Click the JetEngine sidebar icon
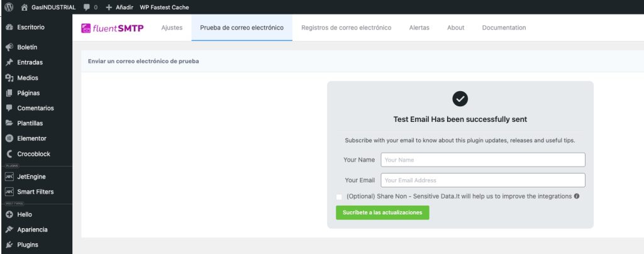This screenshot has width=644, height=254. 9,177
